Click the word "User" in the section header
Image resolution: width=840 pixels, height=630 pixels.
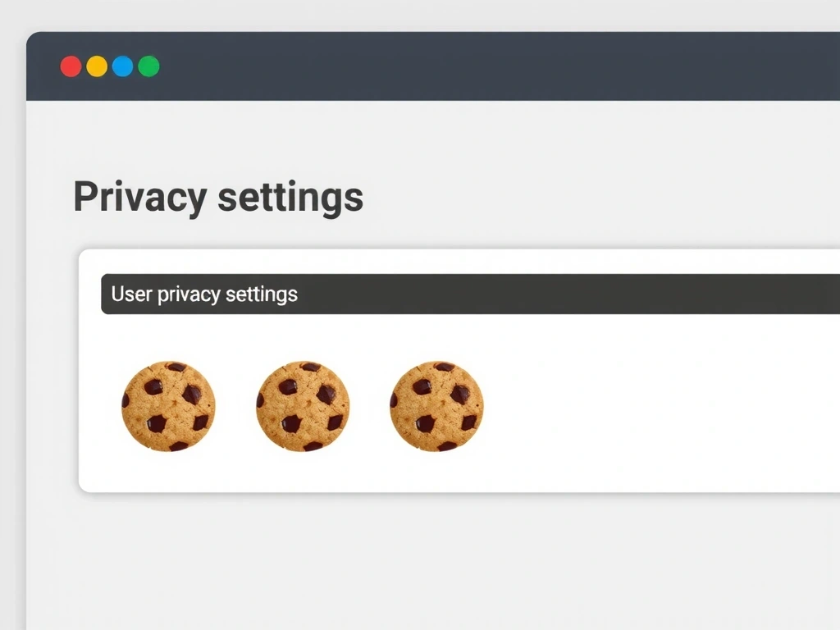tap(131, 294)
